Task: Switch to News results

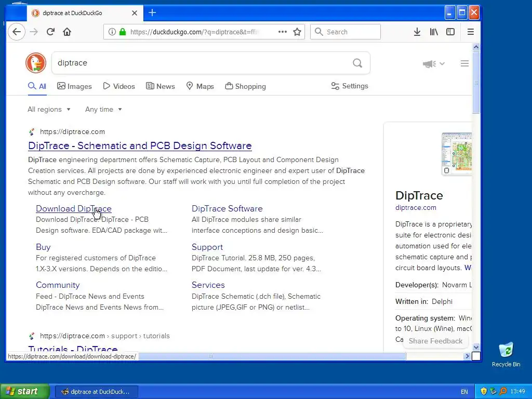Action: [x=160, y=86]
